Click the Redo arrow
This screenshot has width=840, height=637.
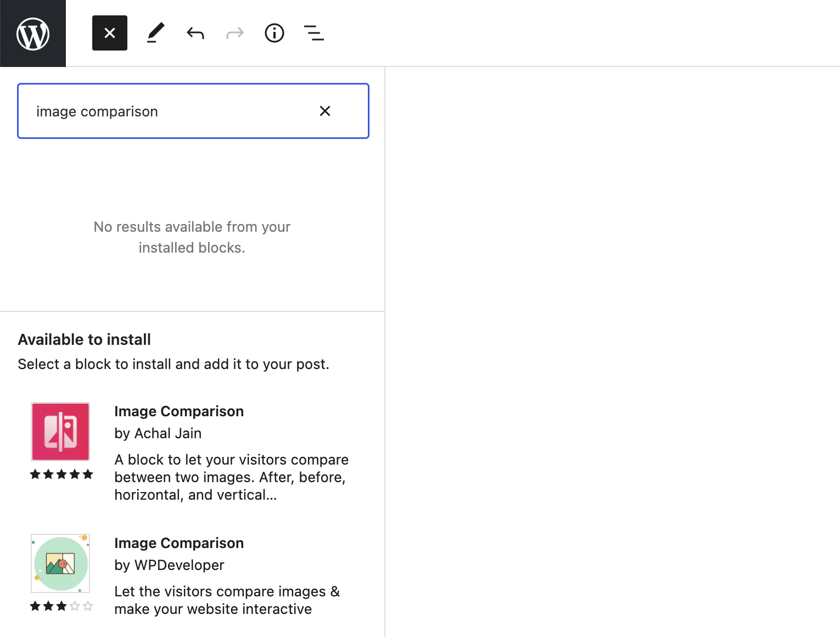click(x=234, y=33)
